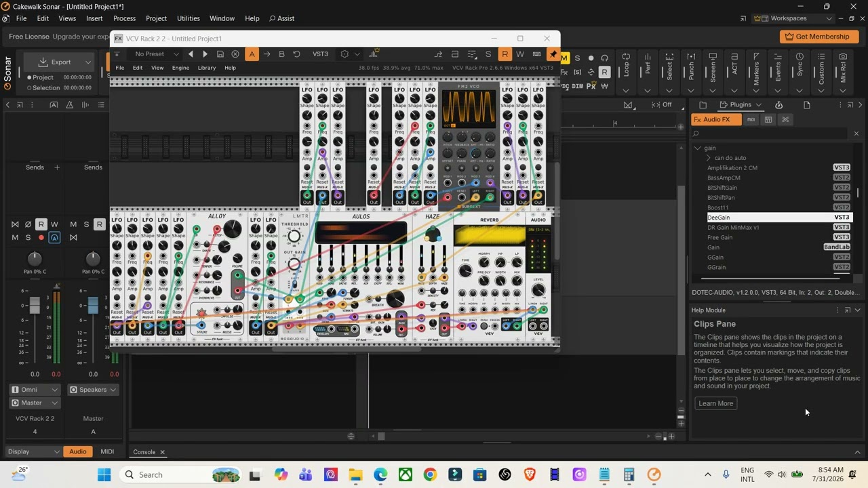
Task: Open plugin settings gear in VCV window
Action: (344, 54)
